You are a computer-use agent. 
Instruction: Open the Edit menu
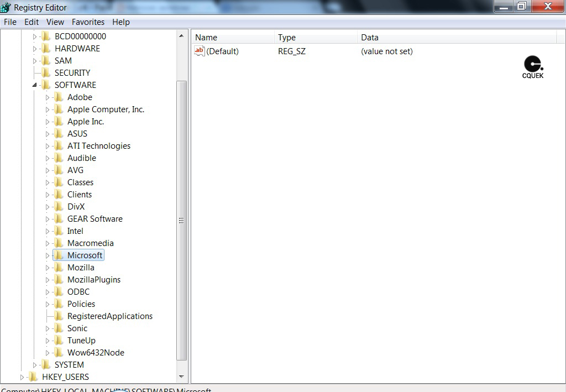pyautogui.click(x=32, y=22)
